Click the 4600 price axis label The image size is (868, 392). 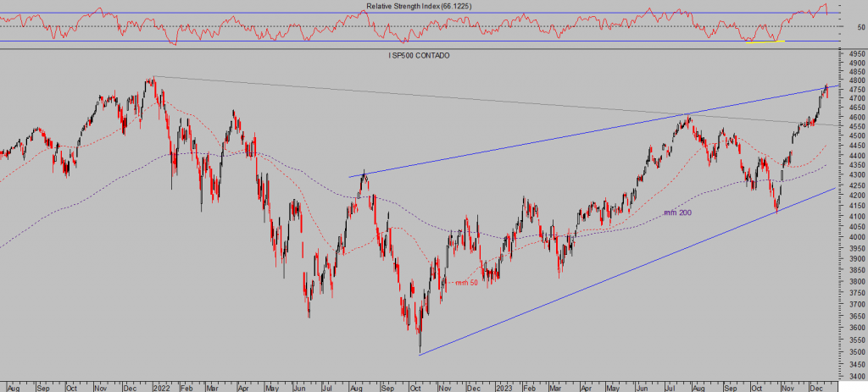(857, 117)
